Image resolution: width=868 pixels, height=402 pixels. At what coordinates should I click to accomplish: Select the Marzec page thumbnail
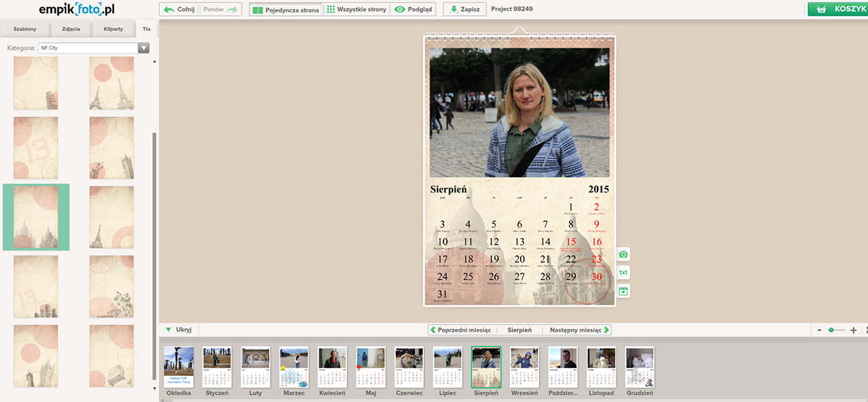[x=294, y=367]
